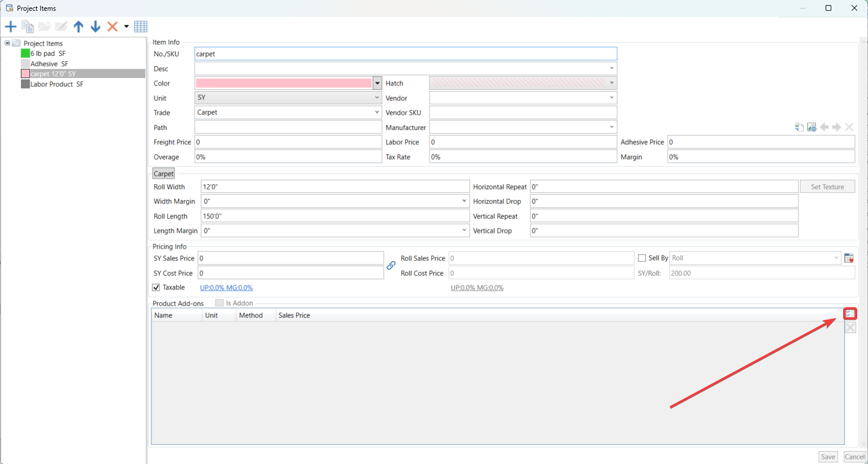Select the Labor Product SF item
Viewport: 868px width, 464px height.
click(57, 84)
